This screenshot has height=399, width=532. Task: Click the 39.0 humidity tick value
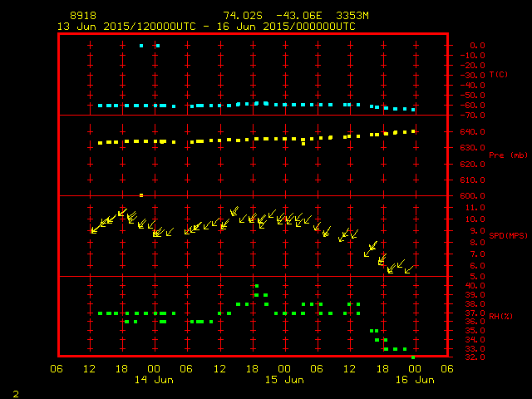[x=475, y=295]
